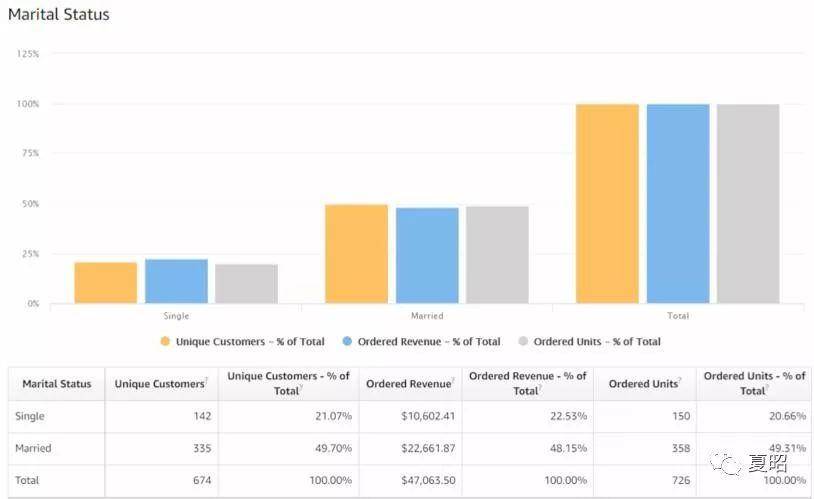Select the blue Single Ordered Revenue bar
Viewport: 814px width, 499px height.
(177, 281)
